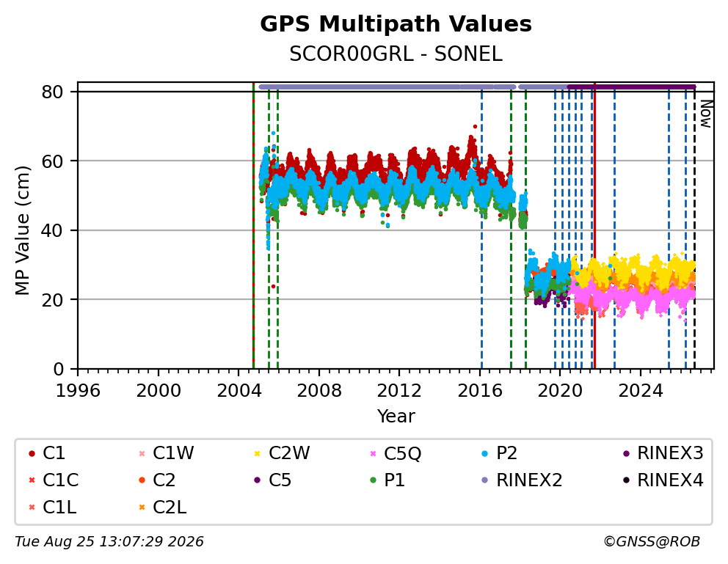Click the 2016 tick on Year axis

pyautogui.click(x=480, y=392)
